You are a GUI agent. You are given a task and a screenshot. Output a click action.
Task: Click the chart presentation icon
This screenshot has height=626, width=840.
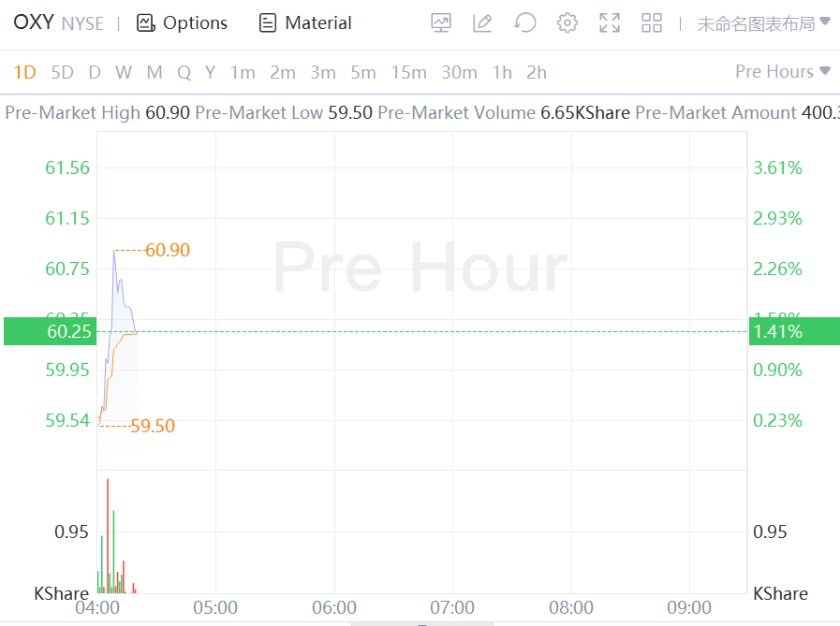[441, 23]
